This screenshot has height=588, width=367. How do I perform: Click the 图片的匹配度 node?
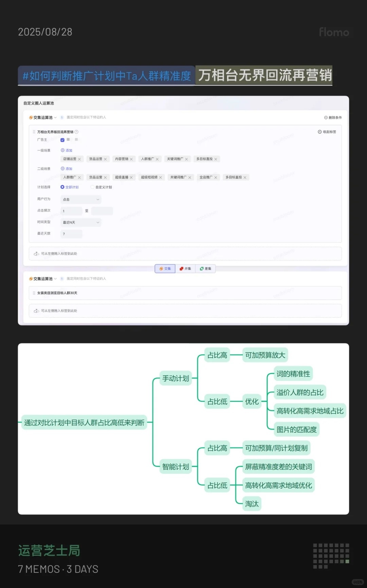click(297, 430)
